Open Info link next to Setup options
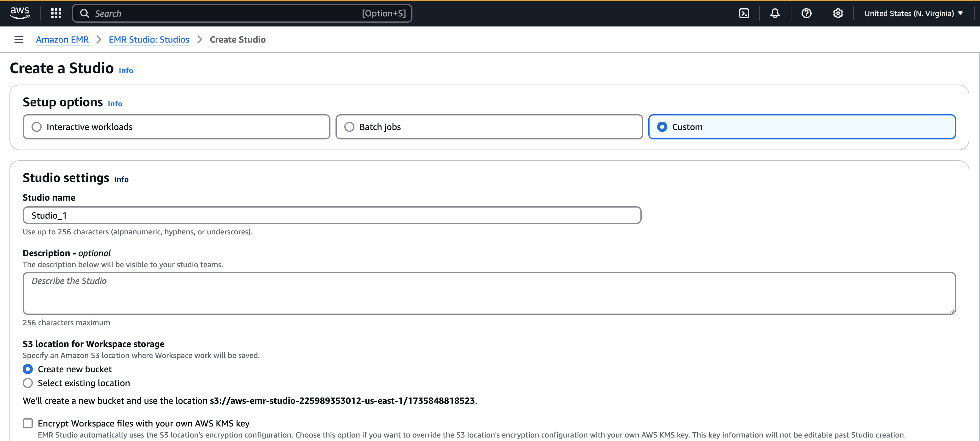Screen dimensions: 980x441 (x=115, y=103)
